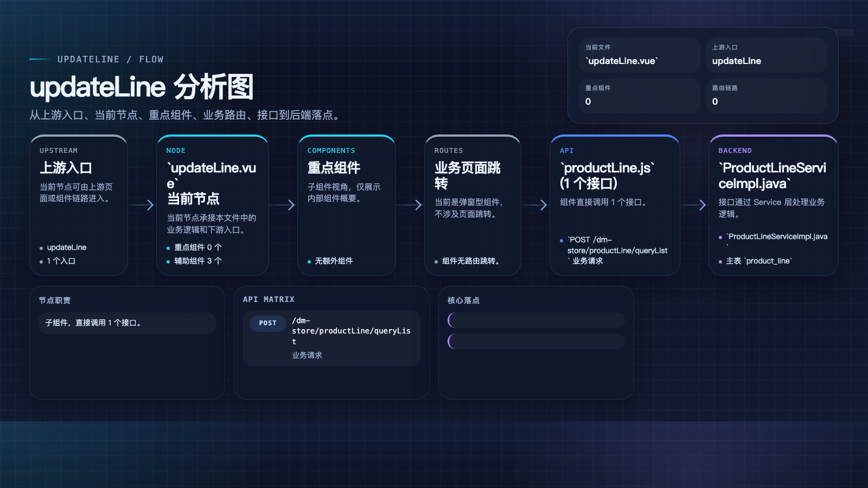Click subtitle '从上游入口、当前节点、重点组件…'
The width and height of the screenshot is (868, 488).
tap(186, 115)
